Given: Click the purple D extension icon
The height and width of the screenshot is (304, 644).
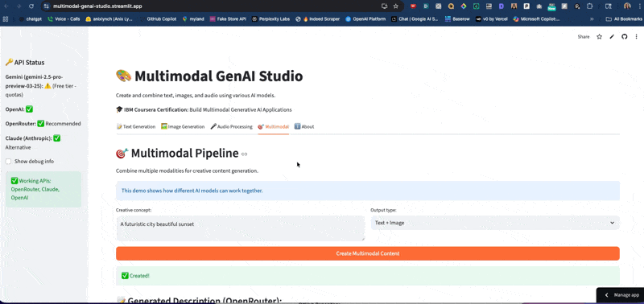Looking at the screenshot, I should click(502, 6).
